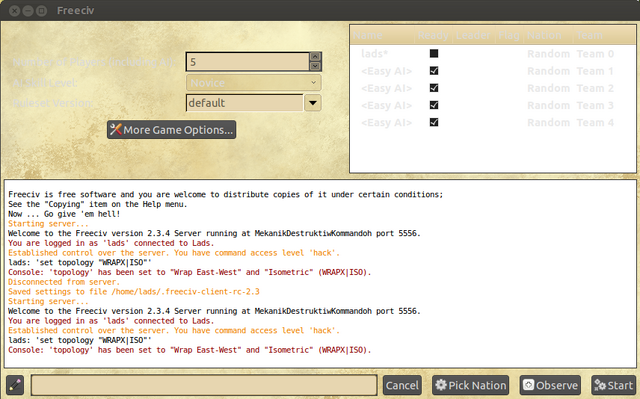Click the chat message input field
640x399 pixels.
point(204,385)
